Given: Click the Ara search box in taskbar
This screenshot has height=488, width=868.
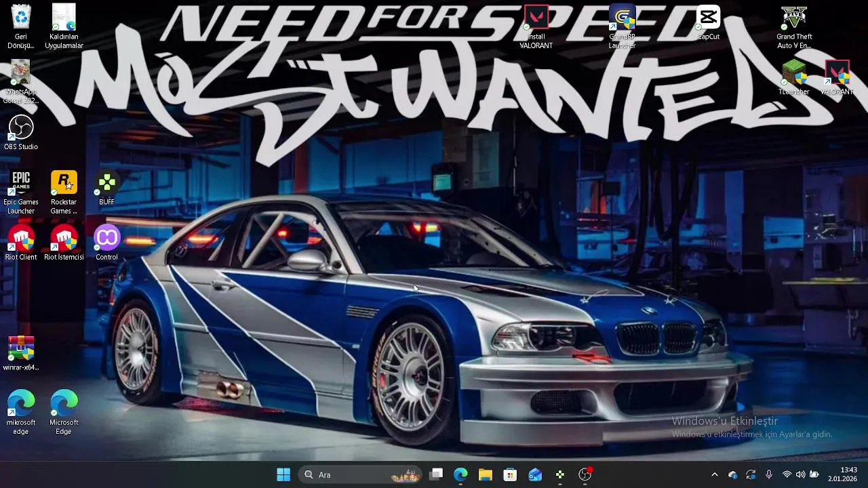Looking at the screenshot, I should tap(360, 474).
